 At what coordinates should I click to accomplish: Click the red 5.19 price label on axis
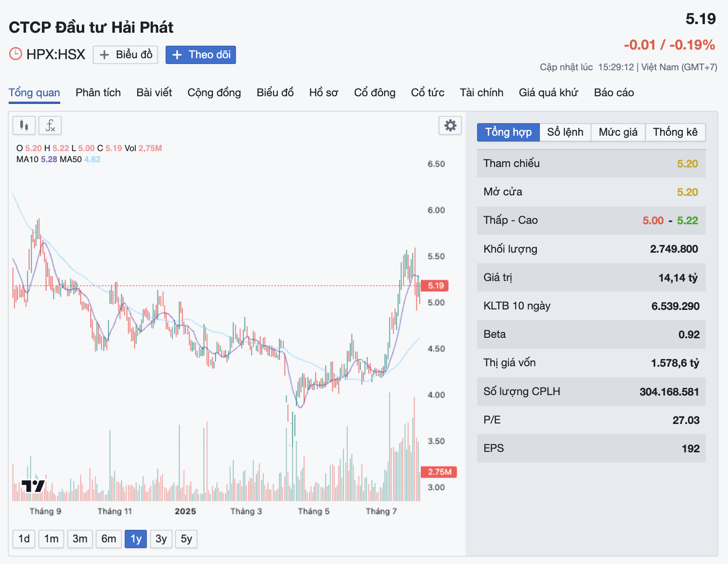[x=435, y=286]
